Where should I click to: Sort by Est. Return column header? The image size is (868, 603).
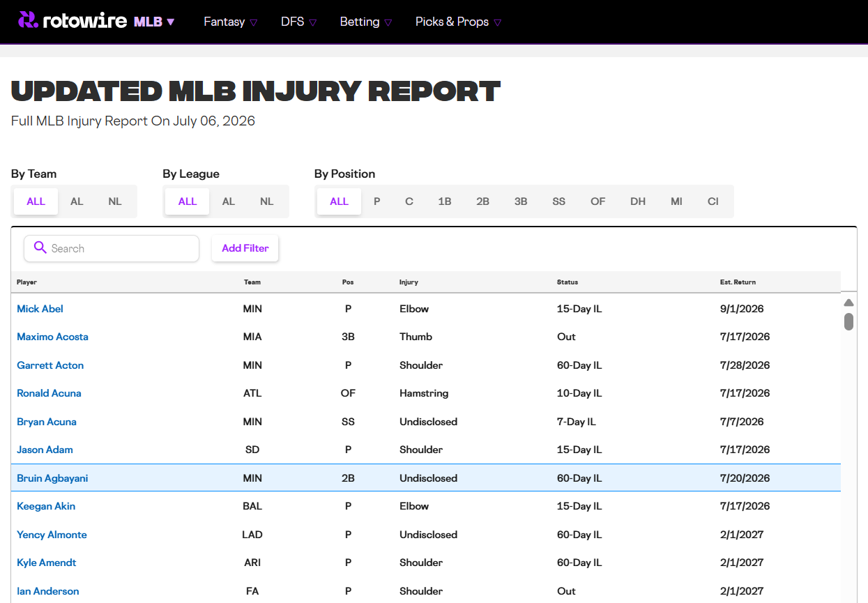pyautogui.click(x=738, y=282)
